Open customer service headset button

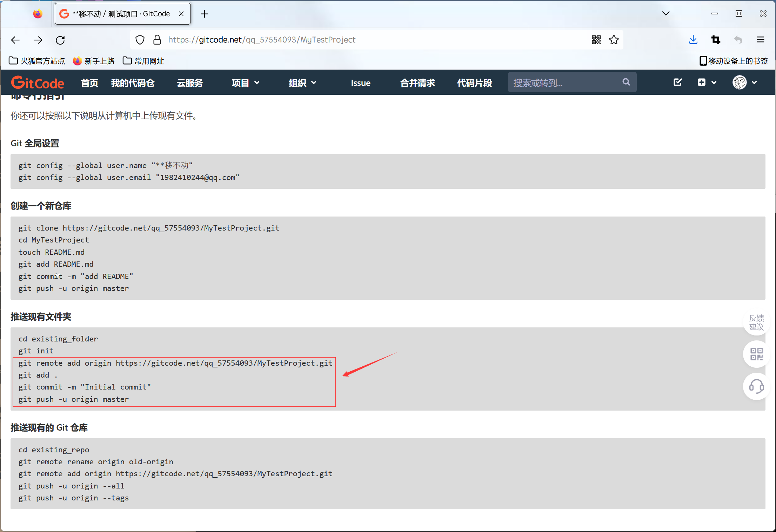(756, 386)
